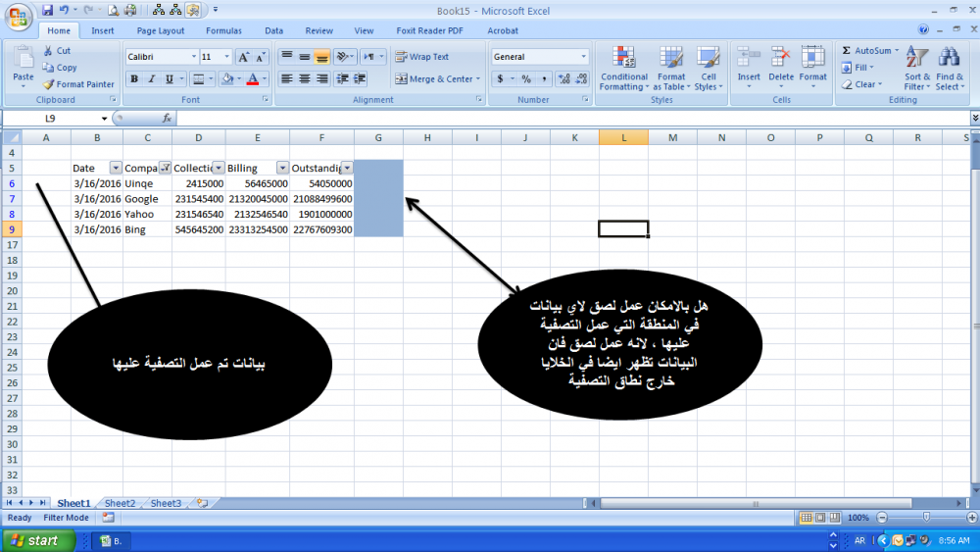Image resolution: width=980 pixels, height=552 pixels.
Task: Align text to the left
Action: 287,78
